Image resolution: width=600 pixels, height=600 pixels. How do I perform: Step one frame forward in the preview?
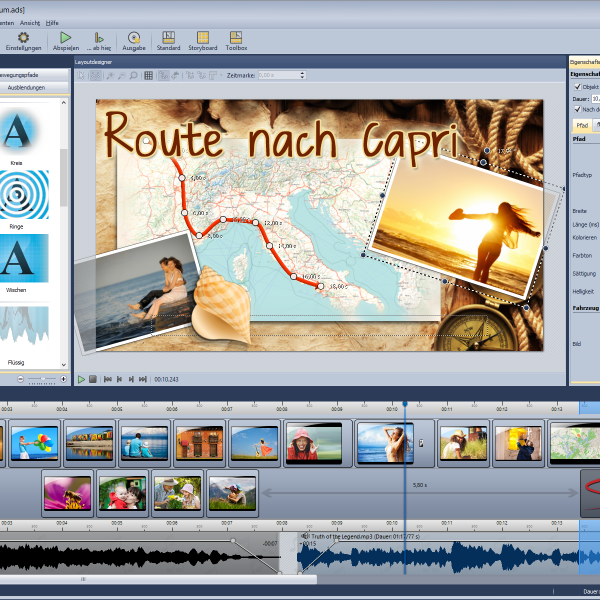coord(131,379)
